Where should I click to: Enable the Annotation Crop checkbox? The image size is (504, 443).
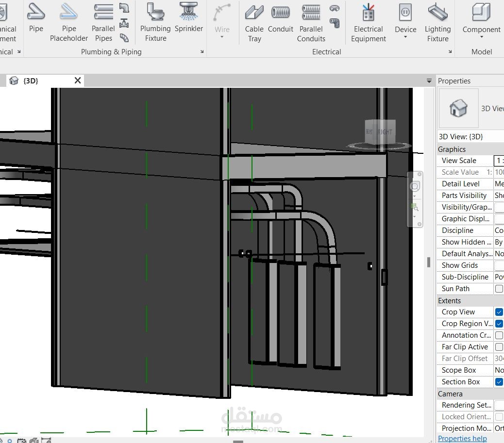[499, 335]
